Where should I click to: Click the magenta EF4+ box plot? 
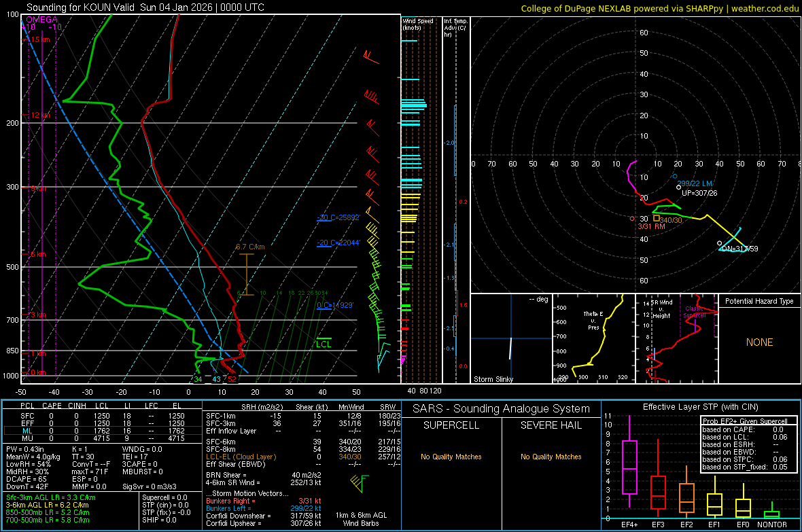tap(629, 461)
